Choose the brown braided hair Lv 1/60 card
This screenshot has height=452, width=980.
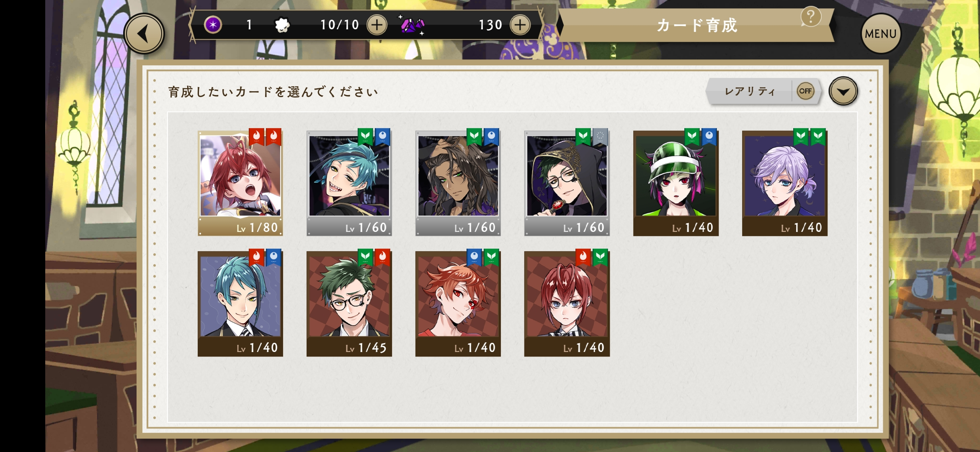[458, 182]
